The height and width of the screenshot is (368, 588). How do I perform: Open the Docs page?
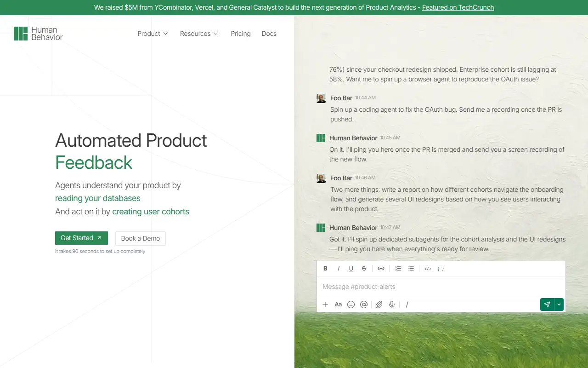pos(269,34)
